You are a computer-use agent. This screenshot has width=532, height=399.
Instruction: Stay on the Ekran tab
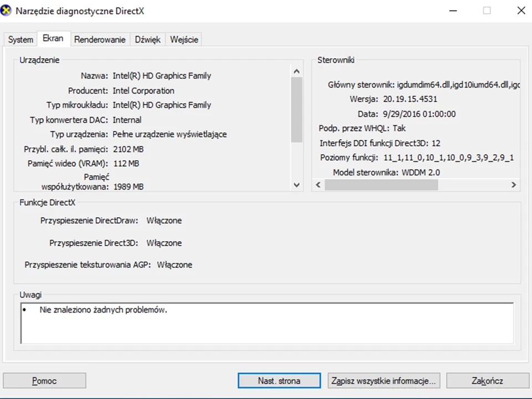(x=53, y=38)
